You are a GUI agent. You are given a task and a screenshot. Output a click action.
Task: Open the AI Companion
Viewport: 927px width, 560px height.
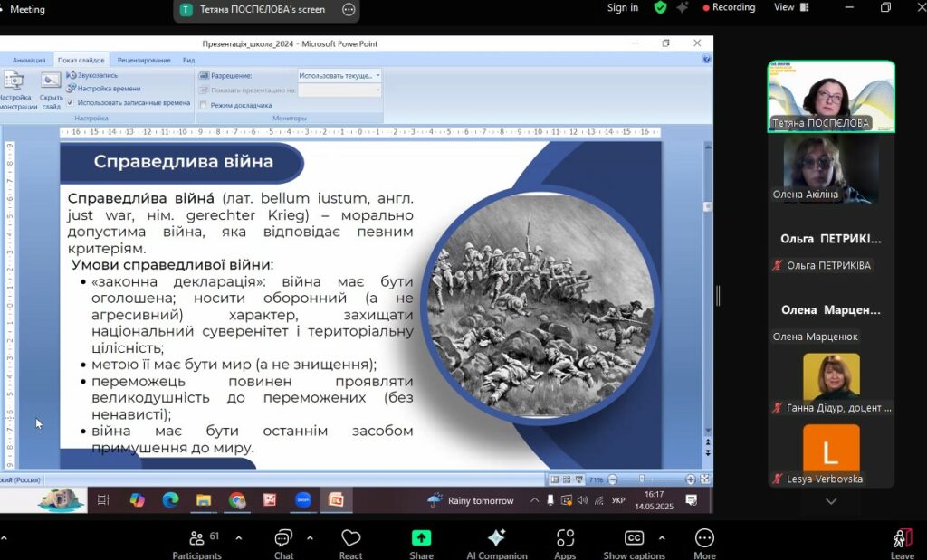point(497,544)
